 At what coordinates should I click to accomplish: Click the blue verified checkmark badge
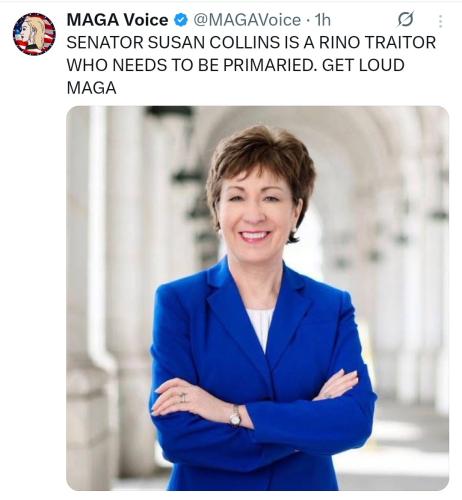tap(181, 21)
